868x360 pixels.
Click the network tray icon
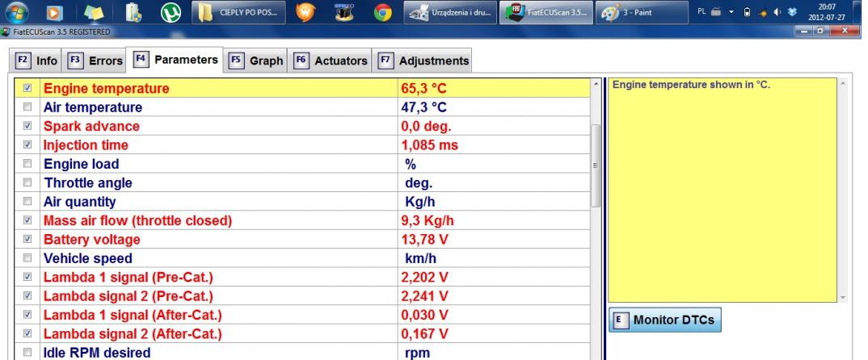pos(762,11)
